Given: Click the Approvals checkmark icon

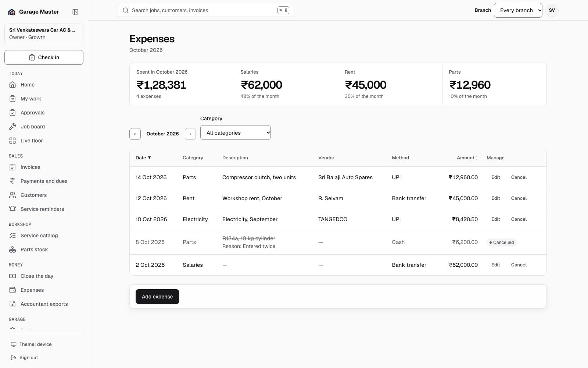Looking at the screenshot, I should [12, 113].
